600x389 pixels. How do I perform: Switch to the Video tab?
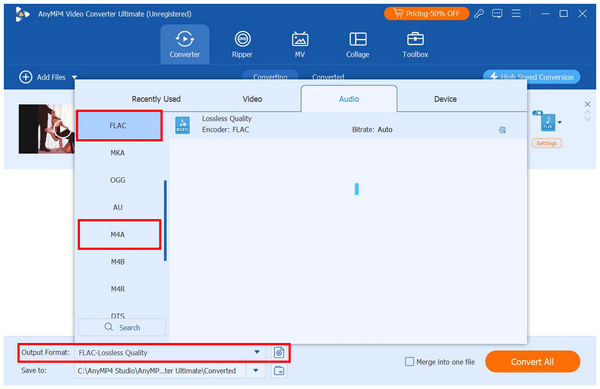pos(252,99)
